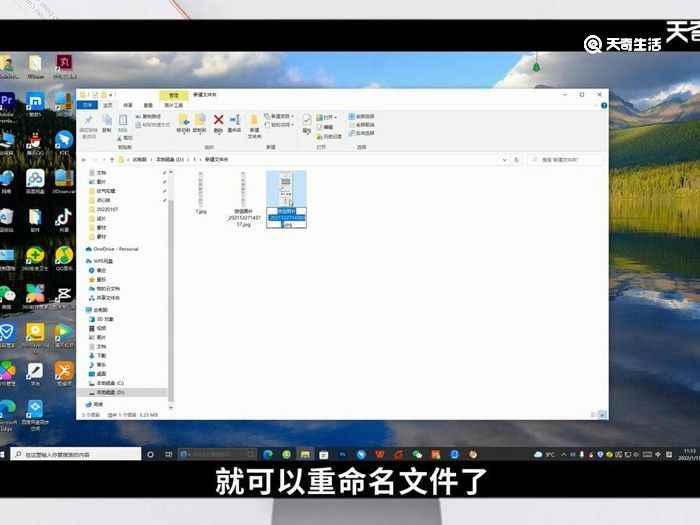Click the navigation pane scrollbar down arrow
The width and height of the screenshot is (700, 525).
(171, 407)
